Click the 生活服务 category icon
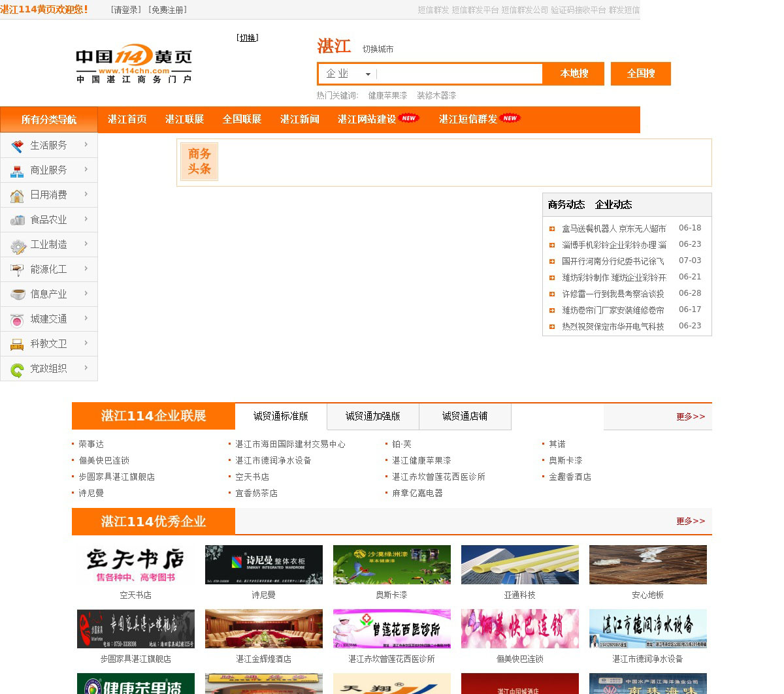Screen dimensions: 784x694 (17, 146)
